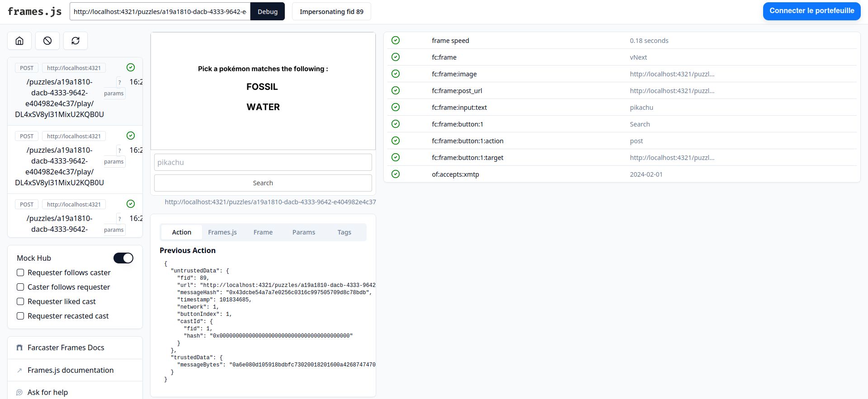Click the frame URL link under Search
868x399 pixels.
tap(270, 202)
